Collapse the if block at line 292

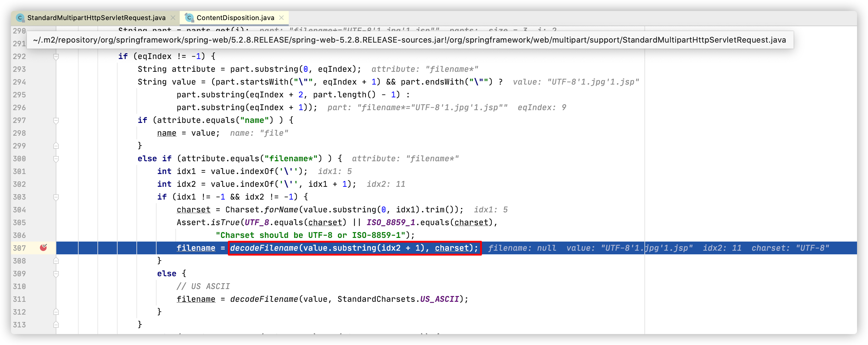coord(56,57)
